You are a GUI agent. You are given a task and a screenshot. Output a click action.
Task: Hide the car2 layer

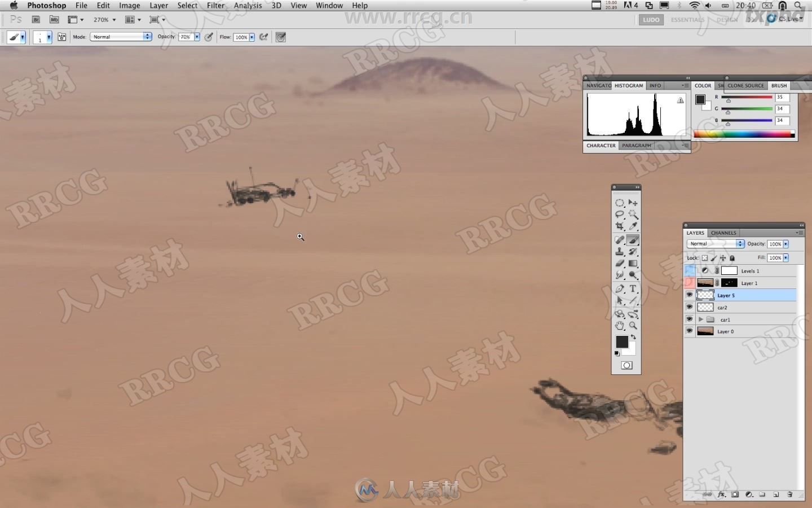[690, 308]
